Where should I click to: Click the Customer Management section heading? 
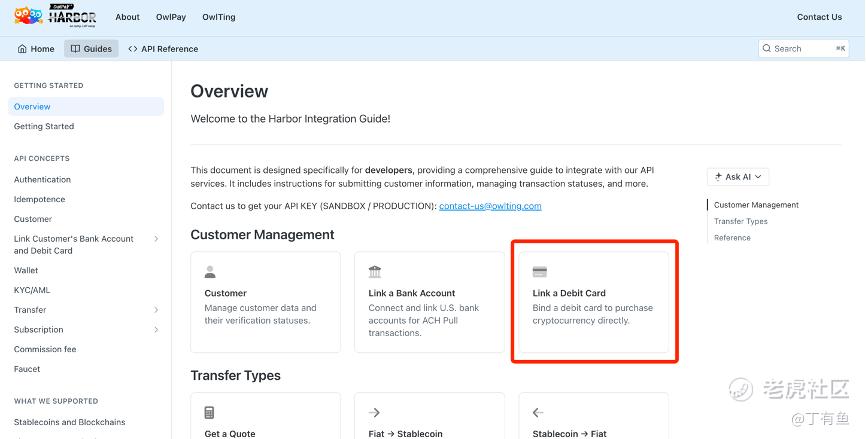[x=262, y=235]
